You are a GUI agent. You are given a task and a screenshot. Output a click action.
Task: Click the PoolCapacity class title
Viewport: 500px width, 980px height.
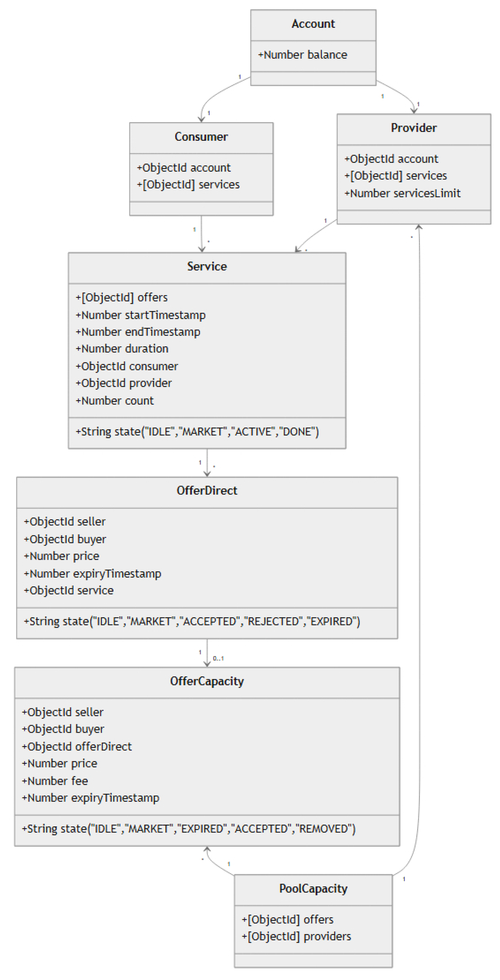tap(313, 889)
